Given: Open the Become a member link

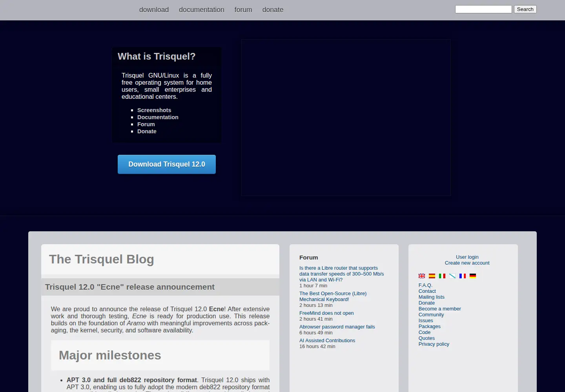Looking at the screenshot, I should tap(439, 309).
